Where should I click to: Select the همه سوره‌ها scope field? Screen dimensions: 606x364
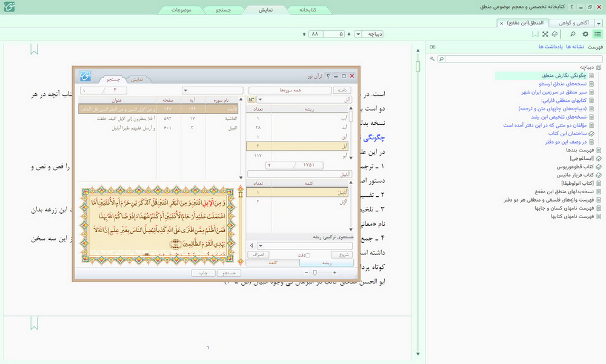(x=290, y=90)
